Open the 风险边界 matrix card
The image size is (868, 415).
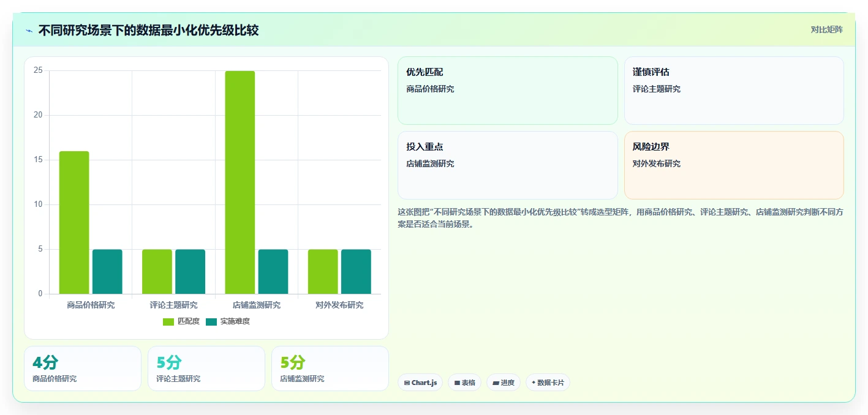[x=734, y=165]
